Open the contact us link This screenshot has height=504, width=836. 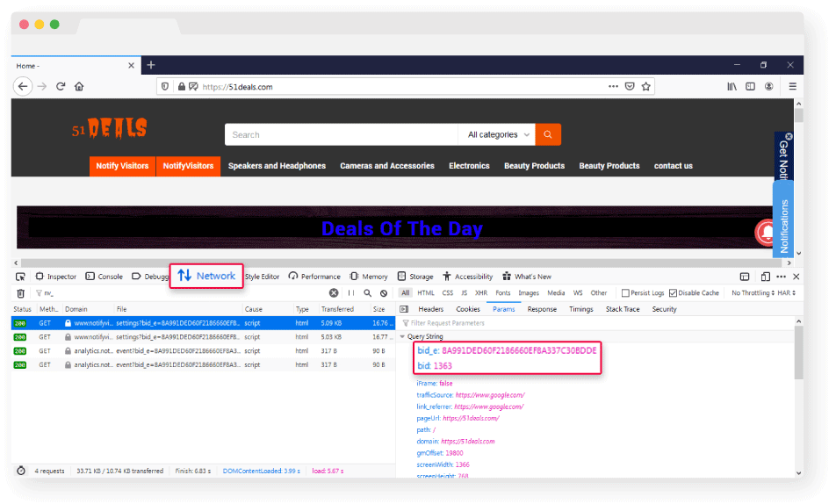click(x=674, y=166)
